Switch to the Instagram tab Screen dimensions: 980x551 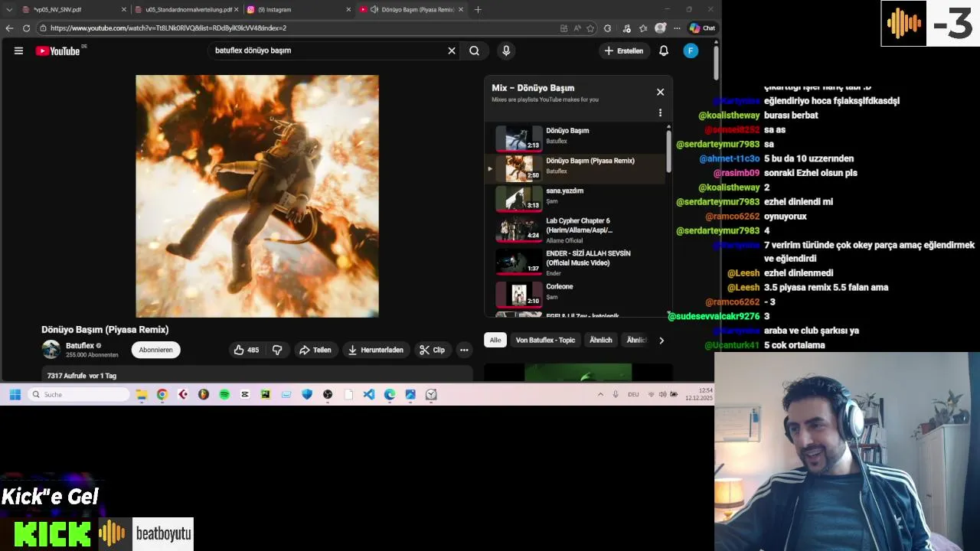pyautogui.click(x=299, y=9)
